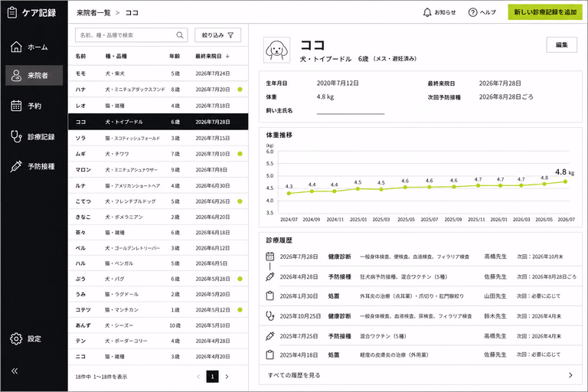
Task: Open 予防接種 in the sidebar
Action: [34, 166]
